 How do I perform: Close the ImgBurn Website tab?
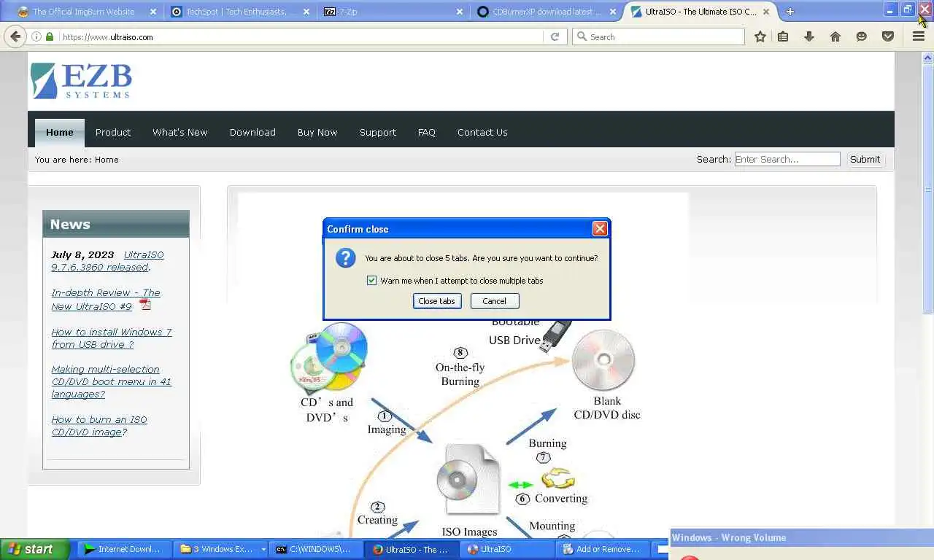(153, 12)
